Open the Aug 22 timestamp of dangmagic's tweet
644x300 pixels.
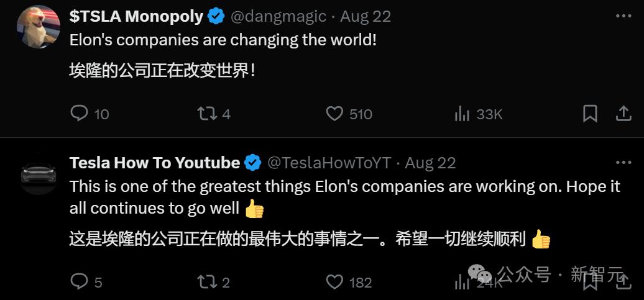[x=366, y=17]
